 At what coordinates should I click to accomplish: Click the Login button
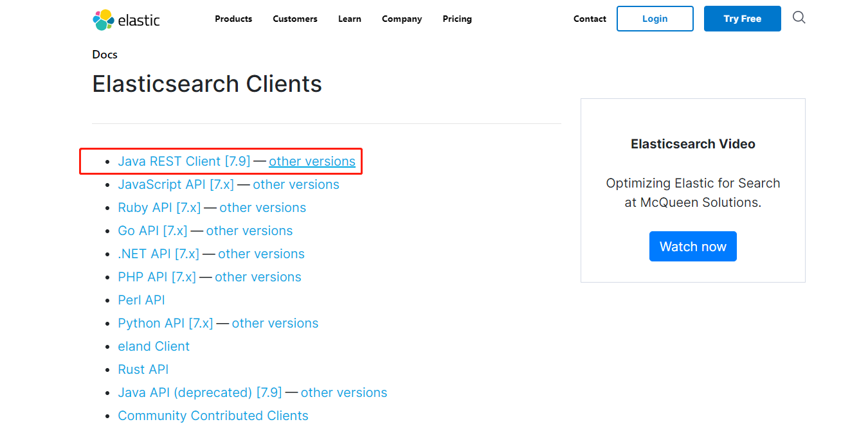pos(655,19)
